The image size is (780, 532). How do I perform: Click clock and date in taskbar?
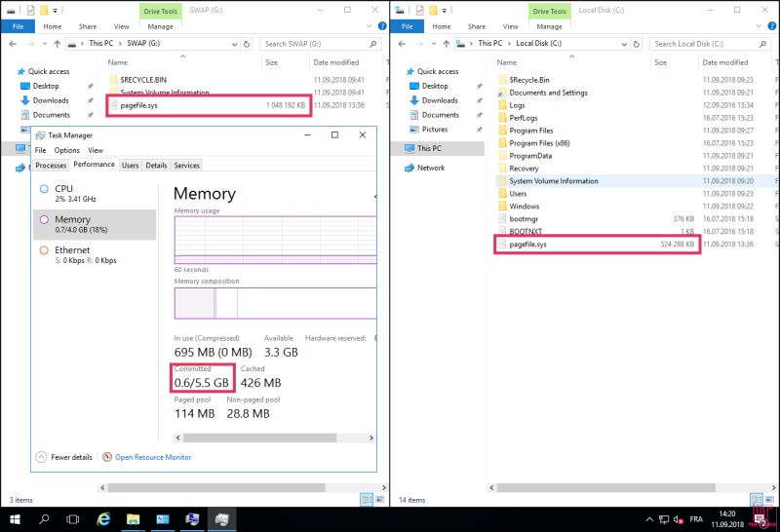726,519
